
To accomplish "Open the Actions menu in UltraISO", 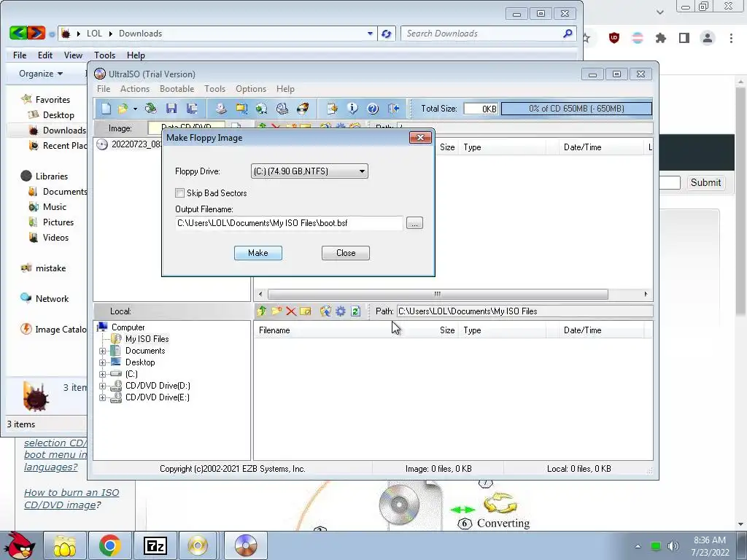I will click(135, 89).
